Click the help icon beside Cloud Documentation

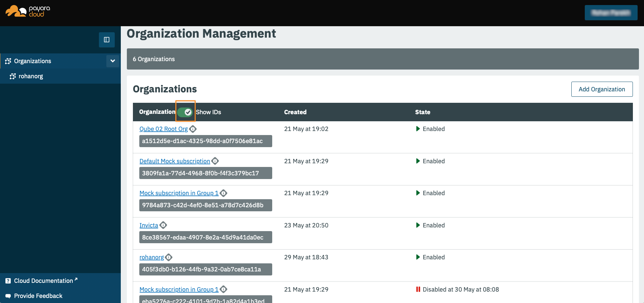(8, 280)
